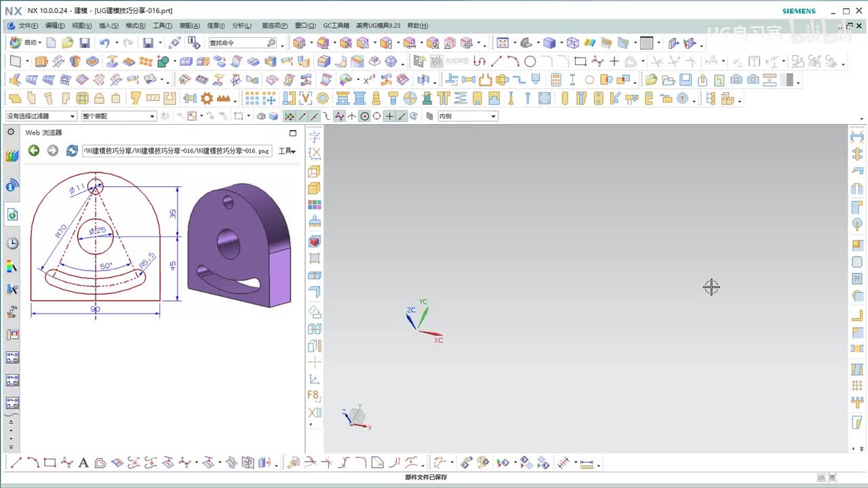
Task: Select the gear modeling icon
Action: (207, 98)
